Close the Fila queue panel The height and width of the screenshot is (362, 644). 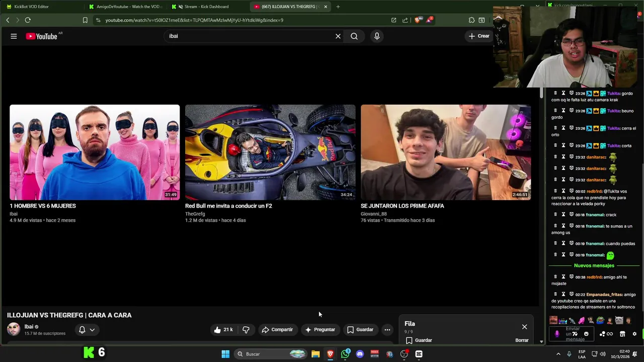click(x=524, y=327)
